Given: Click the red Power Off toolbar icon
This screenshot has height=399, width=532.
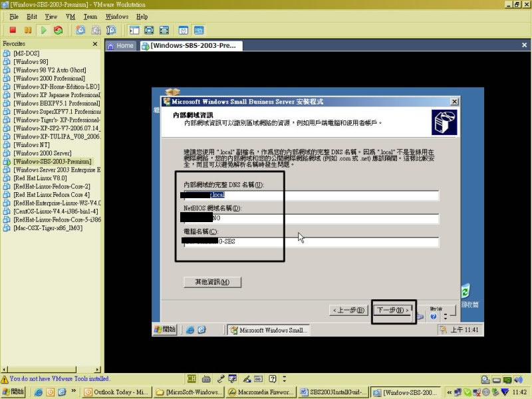Looking at the screenshot, I should pyautogui.click(x=13, y=30).
